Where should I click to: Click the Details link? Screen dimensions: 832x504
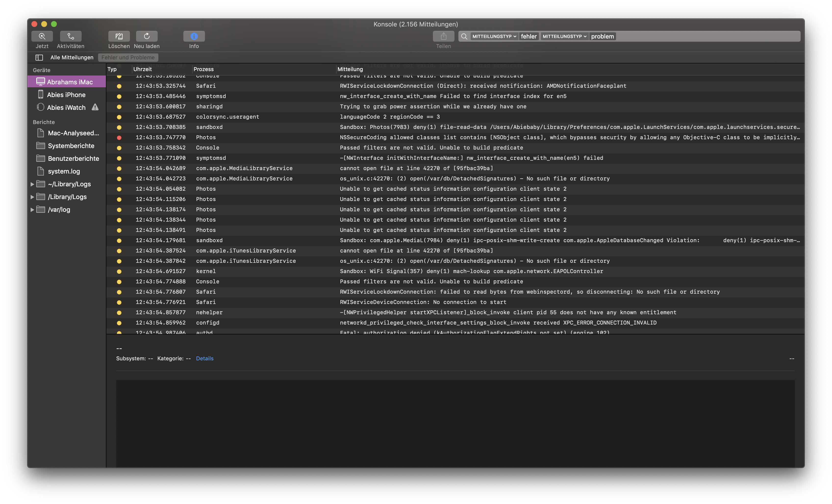205,358
